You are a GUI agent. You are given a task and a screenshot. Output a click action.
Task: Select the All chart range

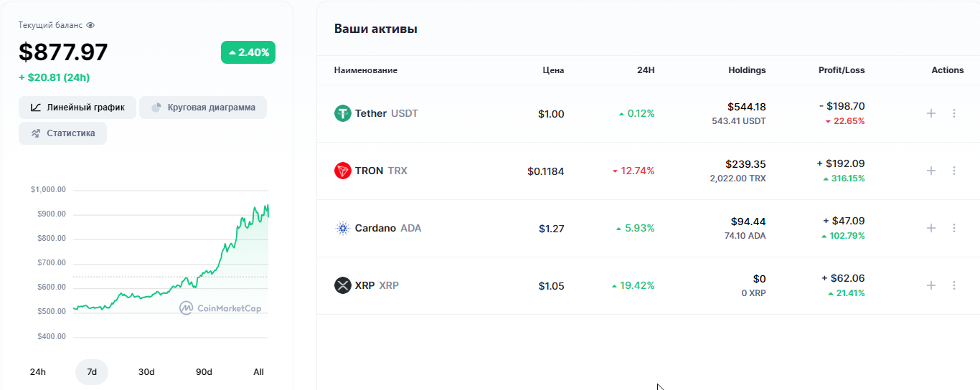tap(258, 372)
